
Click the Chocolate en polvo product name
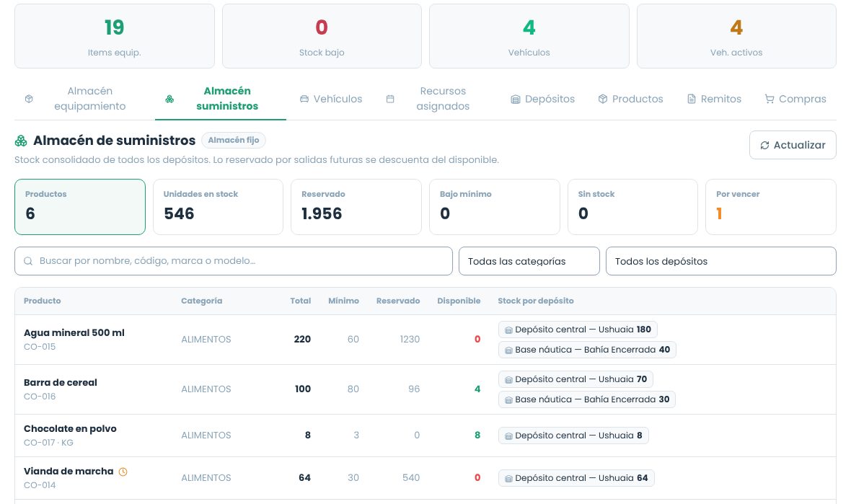[70, 428]
